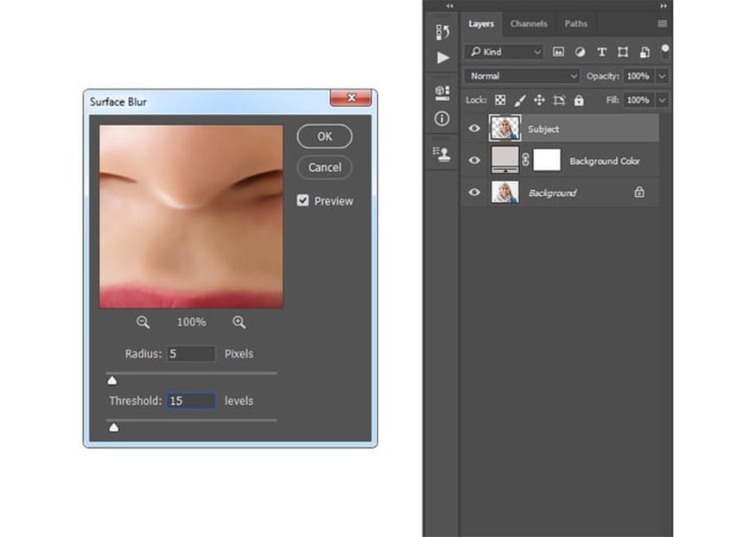Open the Kind filter dropdown
The image size is (756, 537).
(x=504, y=52)
